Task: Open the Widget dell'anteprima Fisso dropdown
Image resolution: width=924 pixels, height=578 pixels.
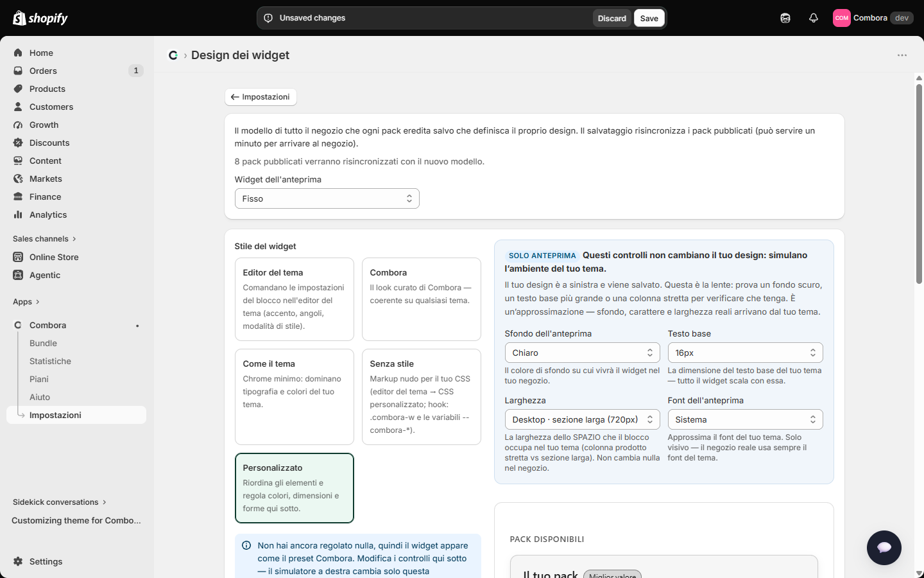Action: point(327,198)
